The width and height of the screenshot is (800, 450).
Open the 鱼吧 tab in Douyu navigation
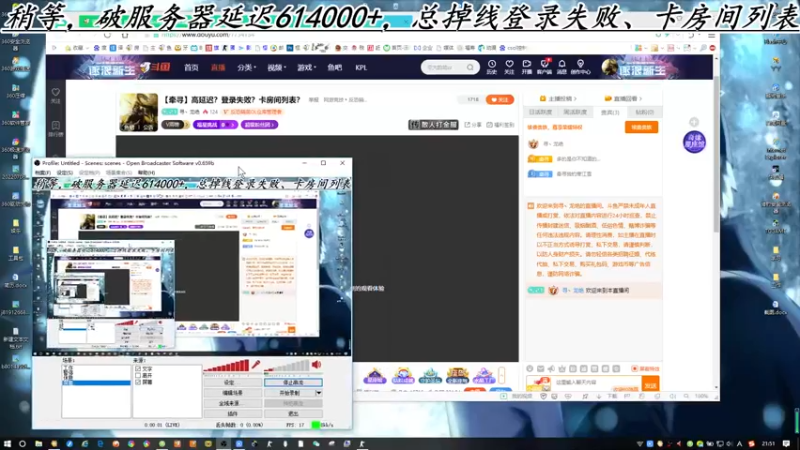(335, 67)
